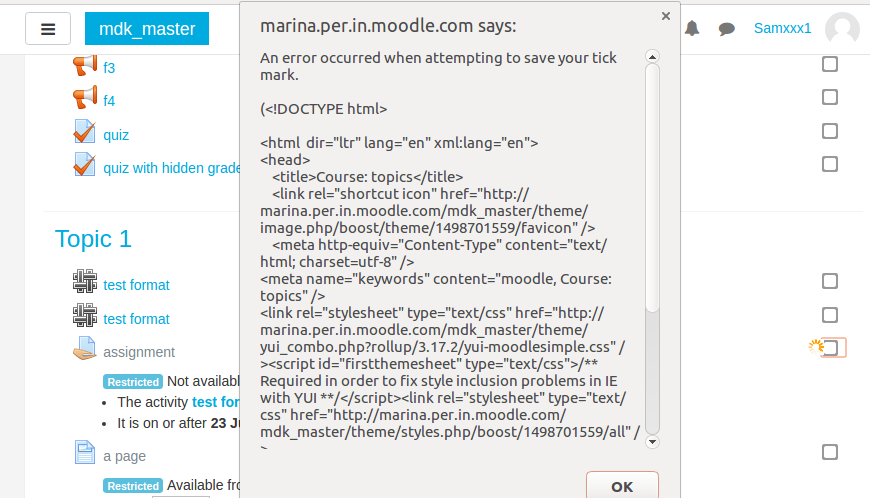
Task: Open the Topic 1 section heading
Action: (93, 239)
